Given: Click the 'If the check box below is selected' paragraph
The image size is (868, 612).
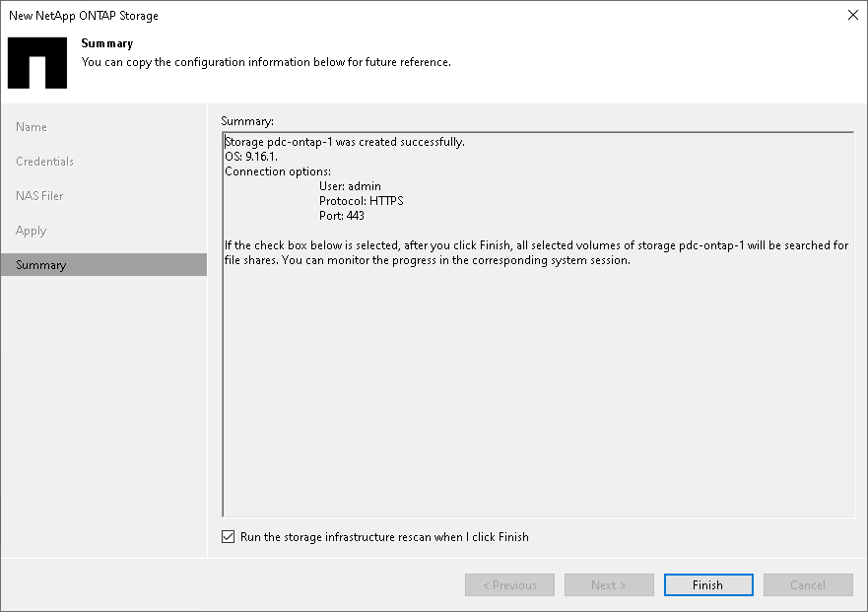Looking at the screenshot, I should pyautogui.click(x=536, y=252).
